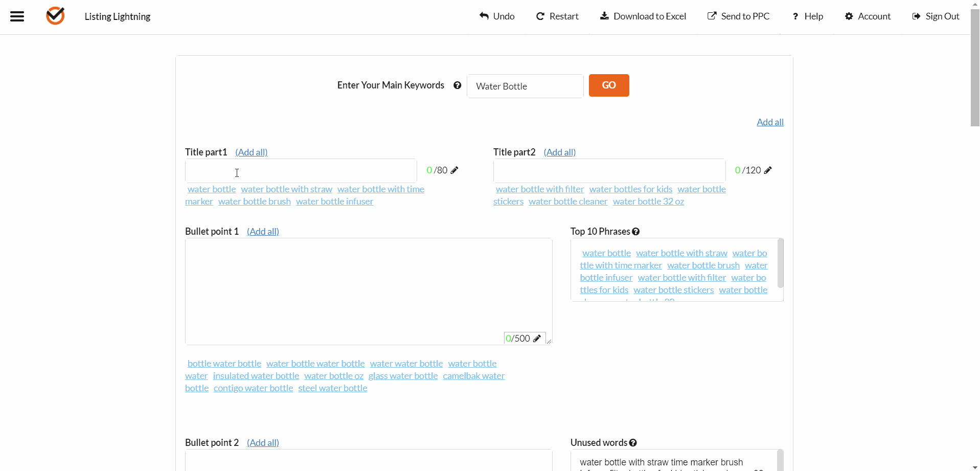Focus the Bullet point 2 text area
The width and height of the screenshot is (980, 471).
coord(369,460)
